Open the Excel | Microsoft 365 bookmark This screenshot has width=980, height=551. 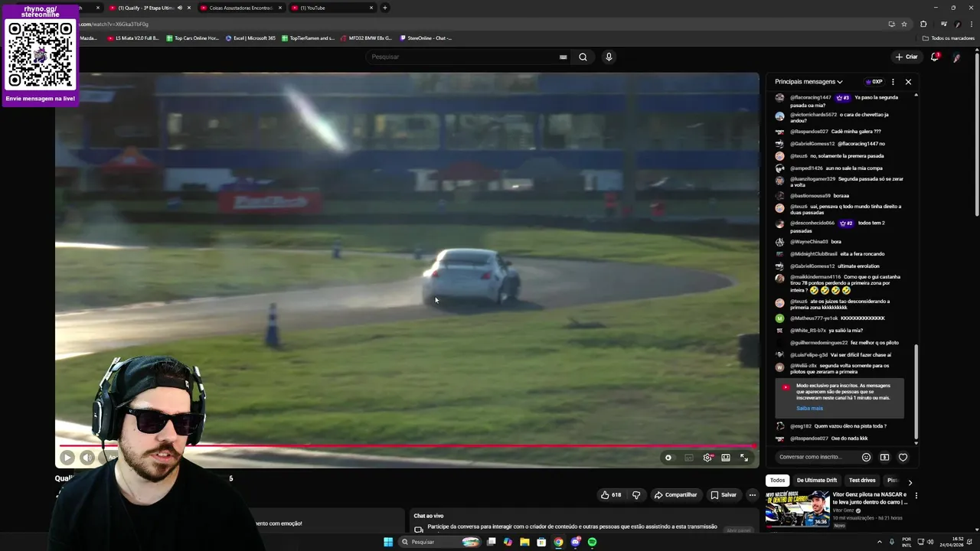[x=250, y=38]
